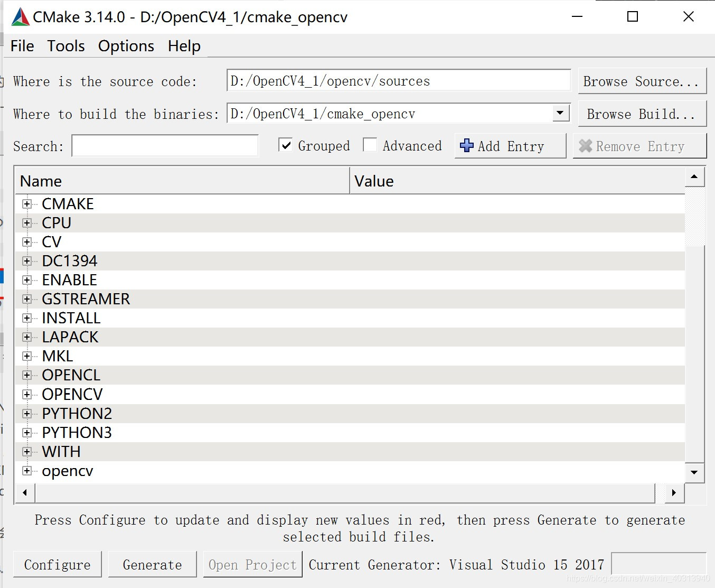Click the source code path field
Viewport: 715px width, 588px height.
point(399,81)
